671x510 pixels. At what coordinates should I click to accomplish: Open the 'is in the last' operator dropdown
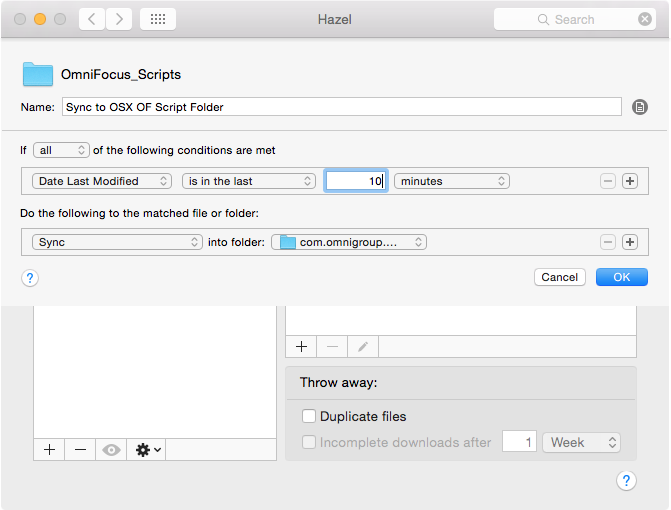[x=249, y=181]
